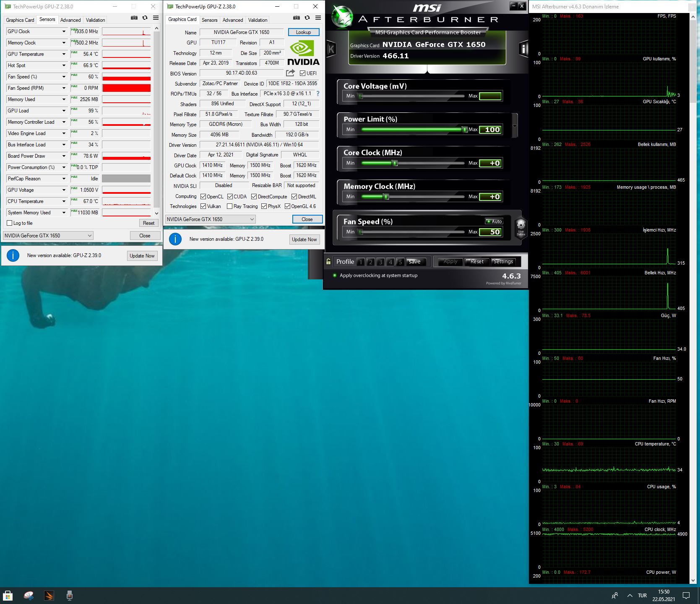700x604 pixels.
Task: Open Memory Clock sensor dropdown
Action: (x=64, y=43)
